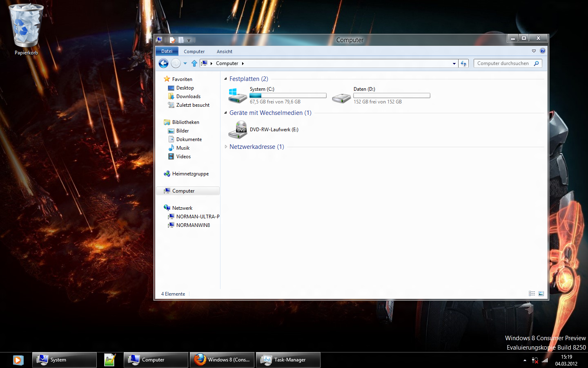Switch to the Ansicht ribbon tab
The width and height of the screenshot is (588, 368).
point(225,52)
